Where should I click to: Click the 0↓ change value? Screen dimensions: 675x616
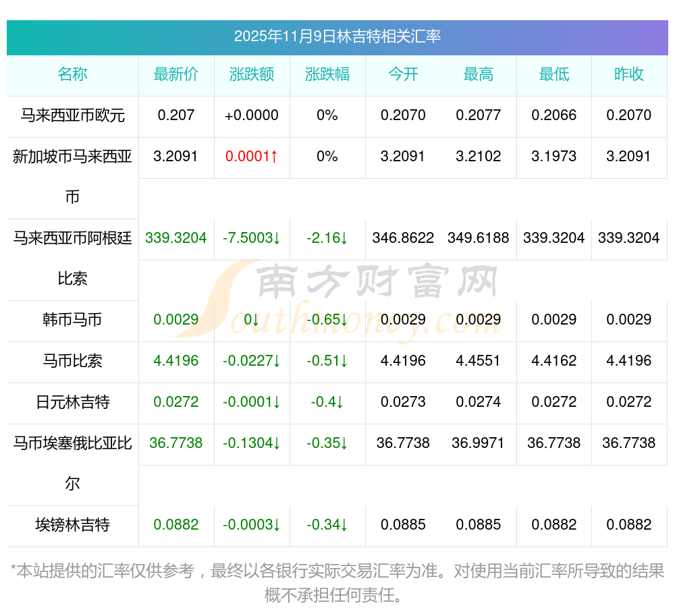pyautogui.click(x=252, y=320)
